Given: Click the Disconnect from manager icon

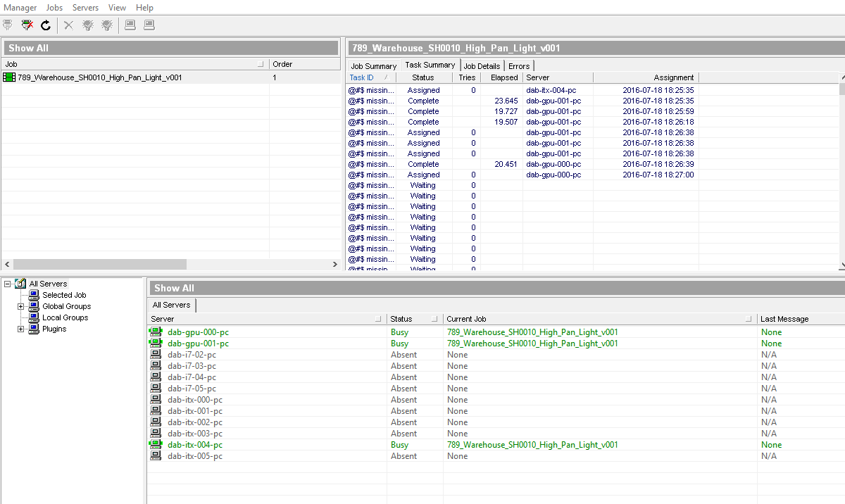Looking at the screenshot, I should point(27,25).
